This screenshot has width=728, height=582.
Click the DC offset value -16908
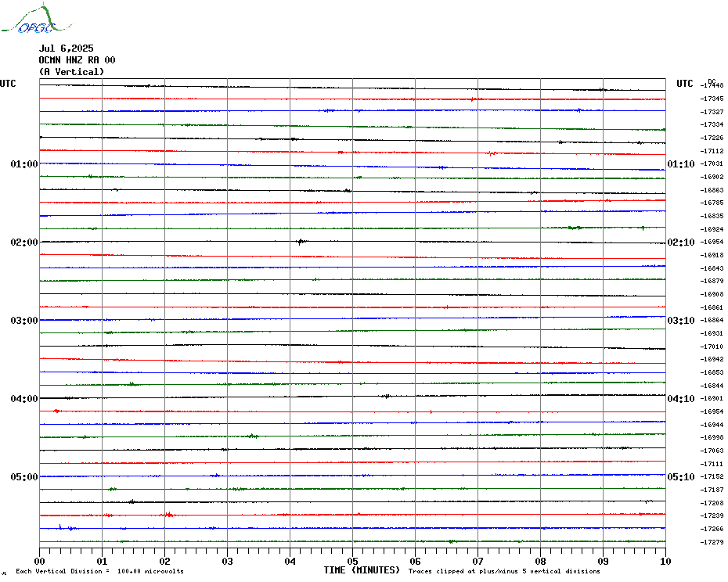point(712,294)
